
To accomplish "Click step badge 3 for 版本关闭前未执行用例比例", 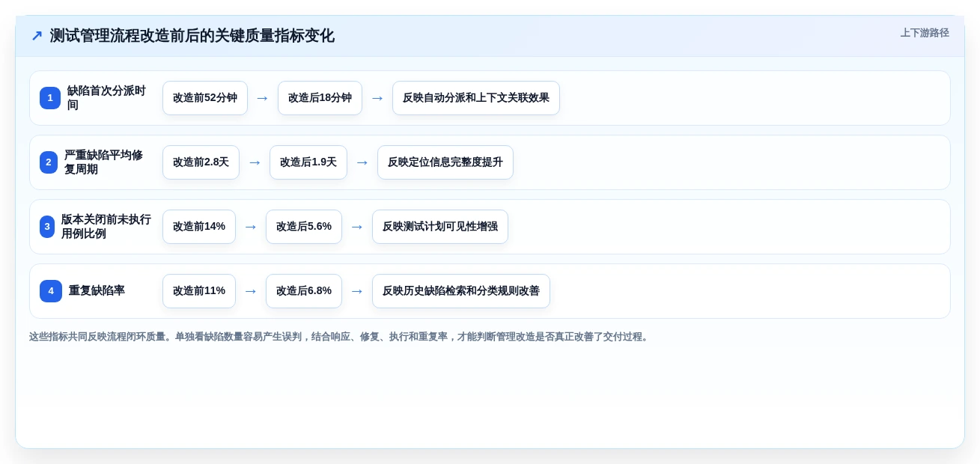I will (47, 227).
